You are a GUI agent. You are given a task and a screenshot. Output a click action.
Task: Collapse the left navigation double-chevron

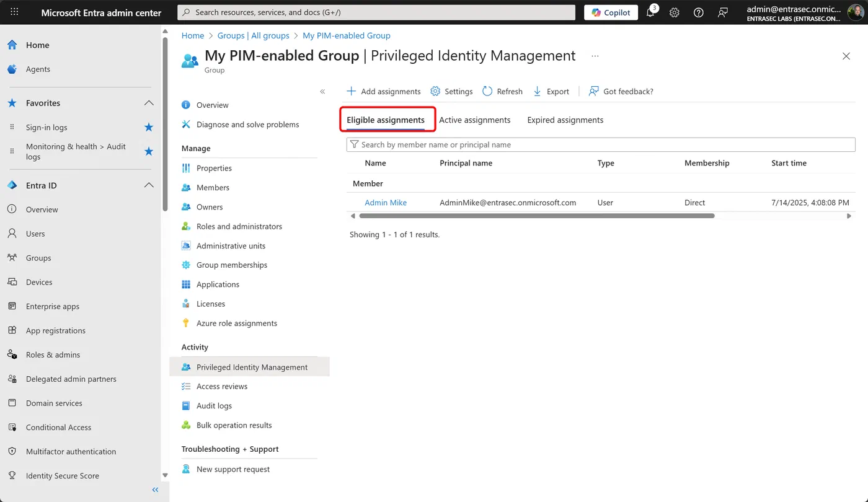click(155, 490)
